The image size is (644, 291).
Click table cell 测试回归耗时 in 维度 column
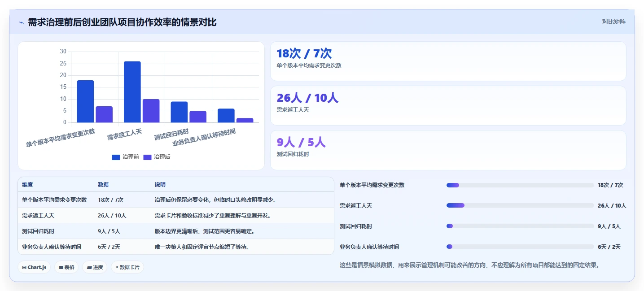pyautogui.click(x=38, y=231)
